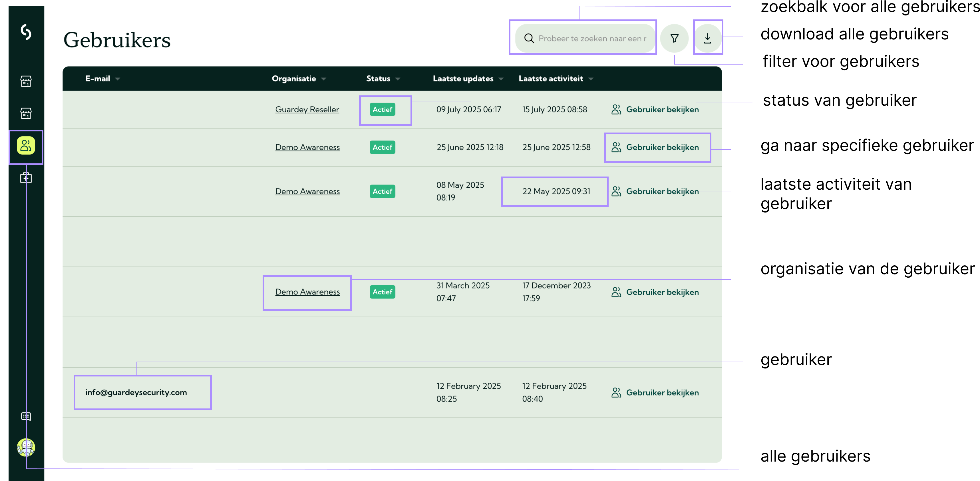Click the Actief badge in the Guardey Reseller row

[x=382, y=110]
